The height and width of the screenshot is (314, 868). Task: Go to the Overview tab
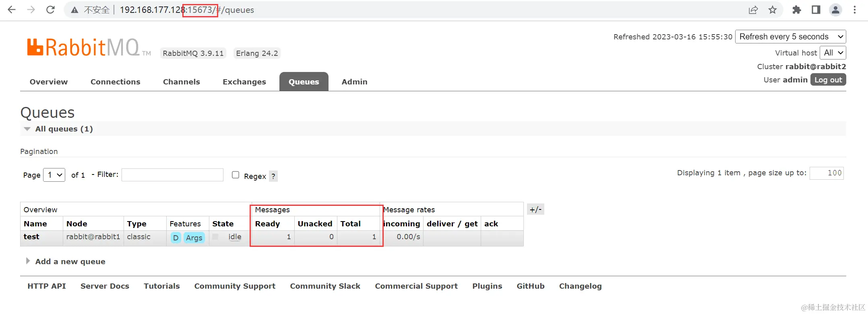49,82
